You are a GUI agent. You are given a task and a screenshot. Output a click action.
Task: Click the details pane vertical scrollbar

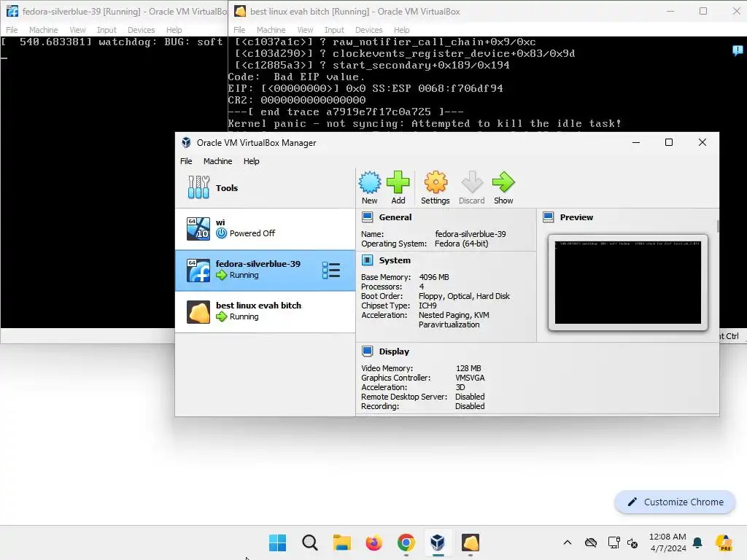(718, 226)
